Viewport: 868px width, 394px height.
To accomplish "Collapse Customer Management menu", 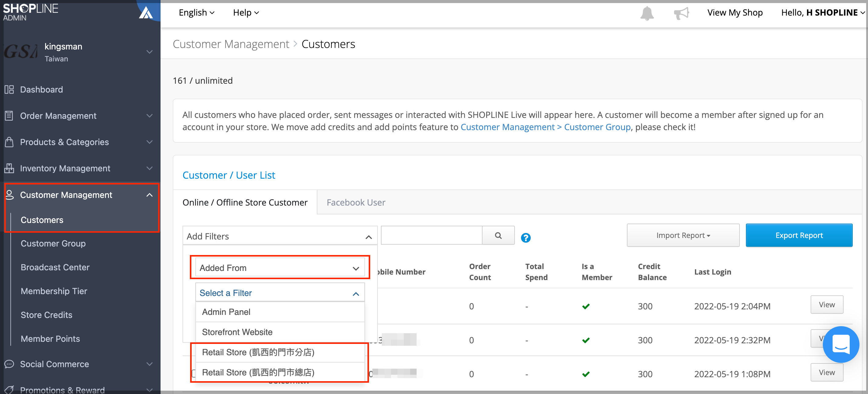I will [x=149, y=195].
